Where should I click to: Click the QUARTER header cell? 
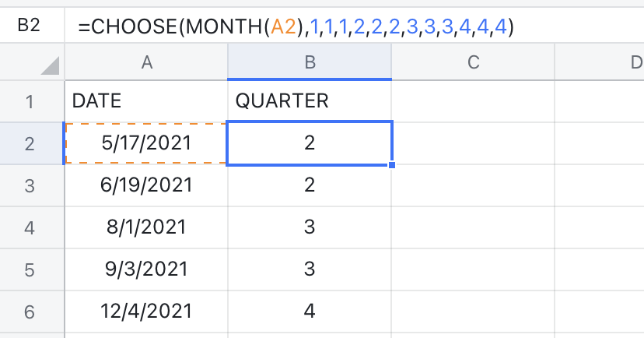pyautogui.click(x=310, y=100)
